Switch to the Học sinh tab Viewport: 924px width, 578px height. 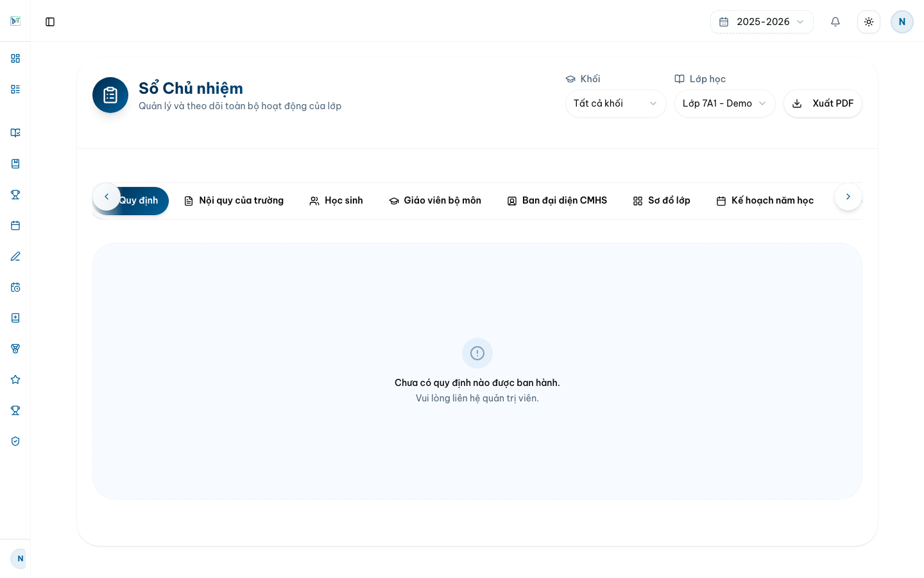(336, 201)
